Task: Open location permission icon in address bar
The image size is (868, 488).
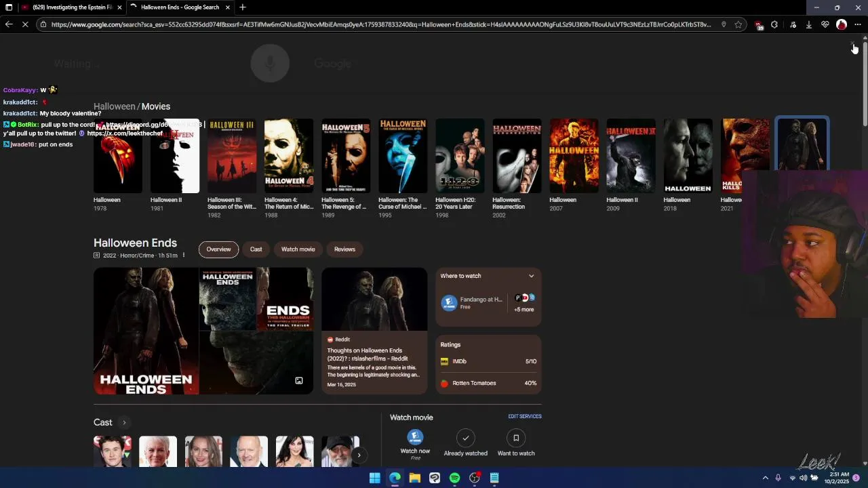Action: point(724,24)
